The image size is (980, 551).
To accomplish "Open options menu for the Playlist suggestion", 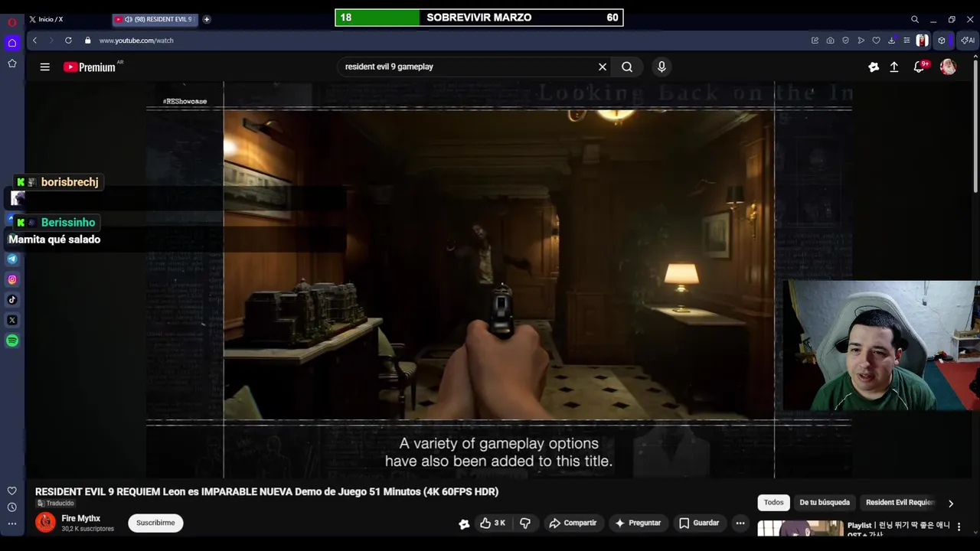I will coord(959,527).
